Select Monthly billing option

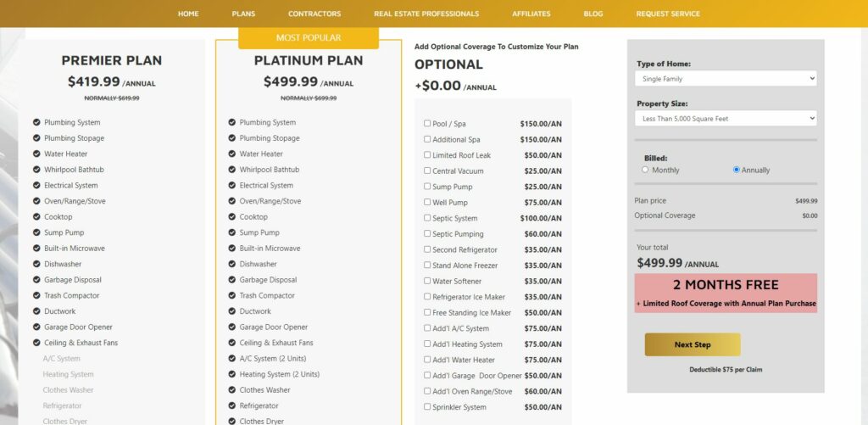[645, 170]
